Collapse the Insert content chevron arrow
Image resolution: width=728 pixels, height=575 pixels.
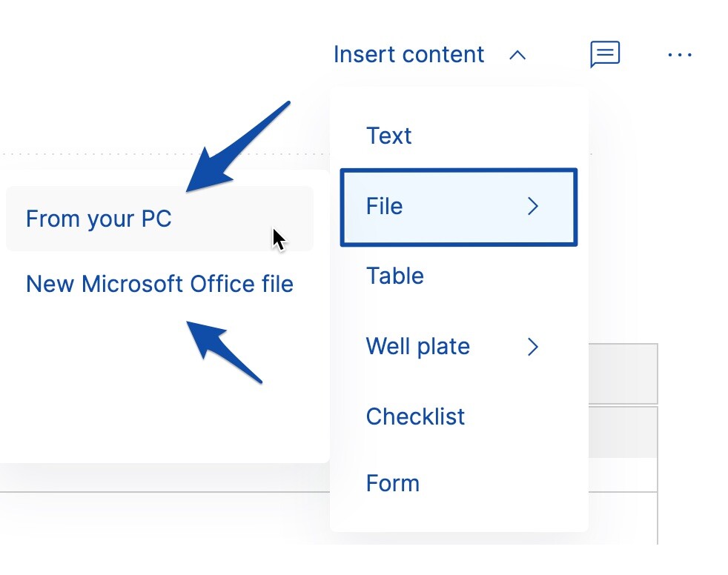517,55
